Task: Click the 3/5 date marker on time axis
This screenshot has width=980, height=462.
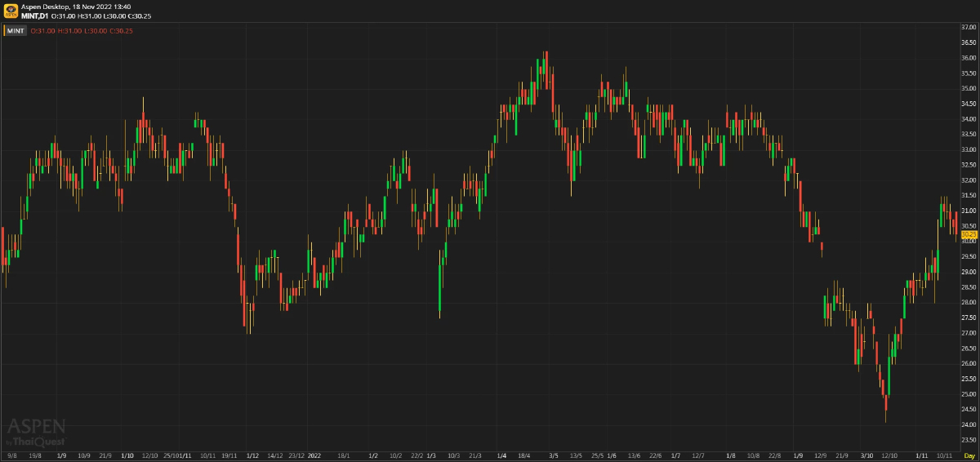Action: (x=554, y=455)
